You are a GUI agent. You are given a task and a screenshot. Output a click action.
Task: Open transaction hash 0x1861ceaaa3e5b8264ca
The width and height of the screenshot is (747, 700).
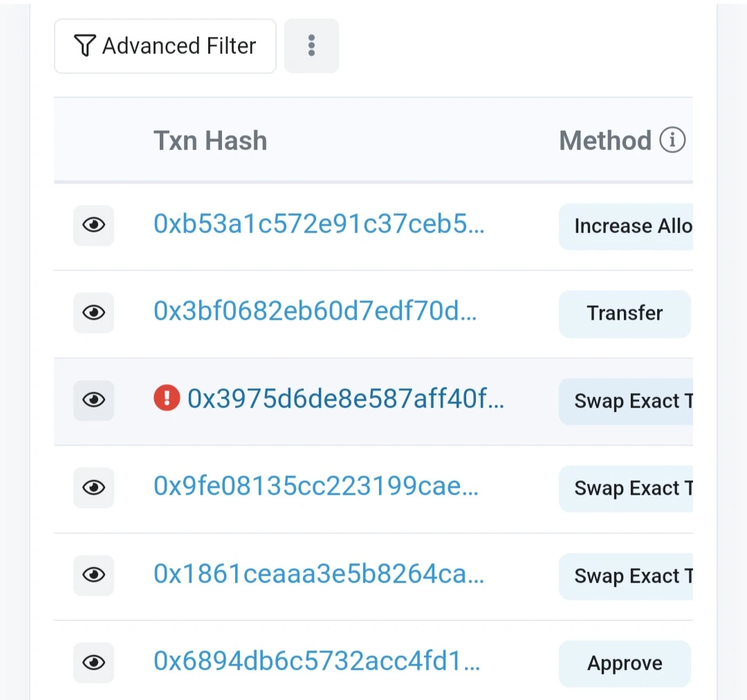(319, 573)
